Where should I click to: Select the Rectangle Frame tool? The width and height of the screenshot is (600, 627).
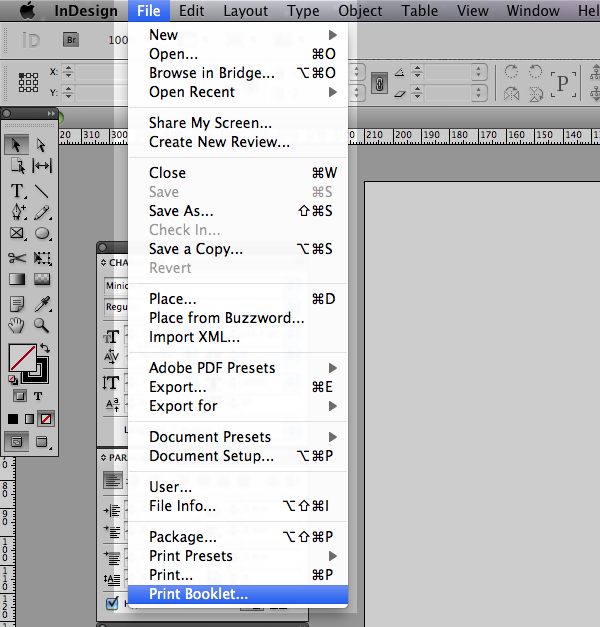click(x=17, y=233)
